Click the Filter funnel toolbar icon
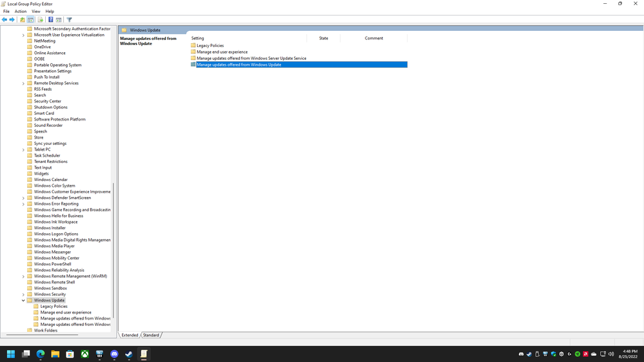This screenshot has height=362, width=644. tap(70, 20)
